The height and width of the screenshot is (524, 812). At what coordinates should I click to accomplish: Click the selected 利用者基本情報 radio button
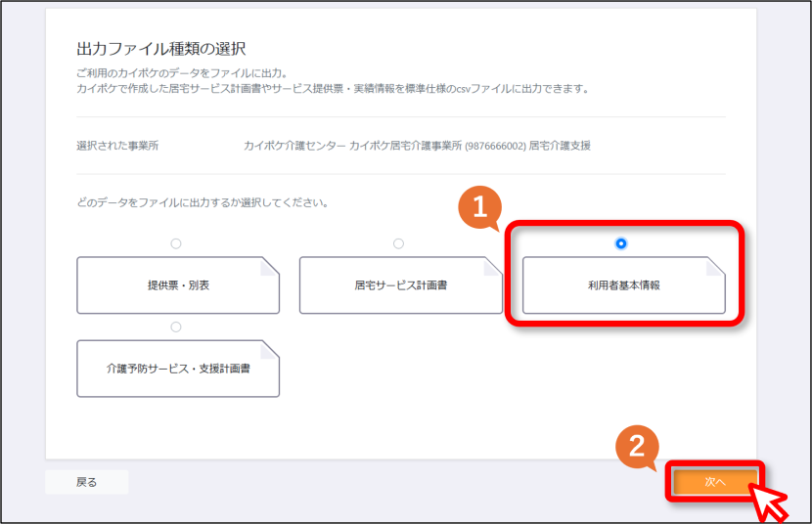point(621,243)
